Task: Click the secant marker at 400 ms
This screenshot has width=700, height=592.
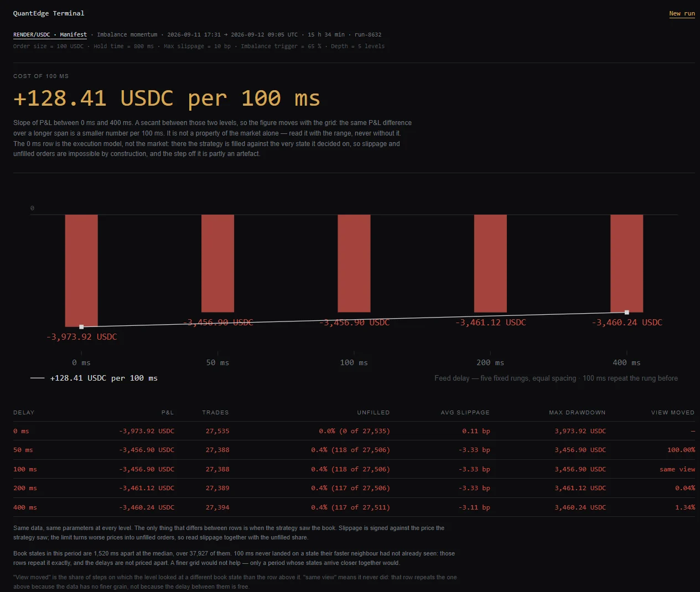Action: pyautogui.click(x=627, y=313)
